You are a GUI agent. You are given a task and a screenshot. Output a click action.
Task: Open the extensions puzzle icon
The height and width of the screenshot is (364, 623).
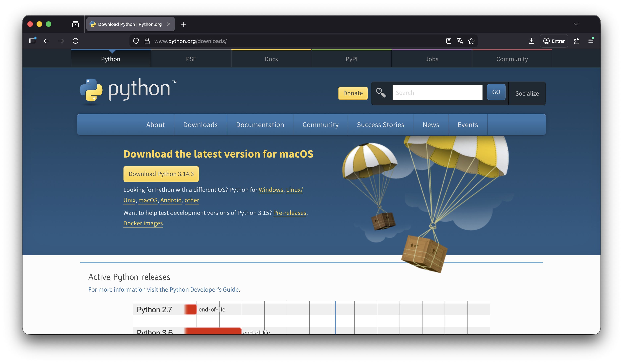(x=576, y=41)
